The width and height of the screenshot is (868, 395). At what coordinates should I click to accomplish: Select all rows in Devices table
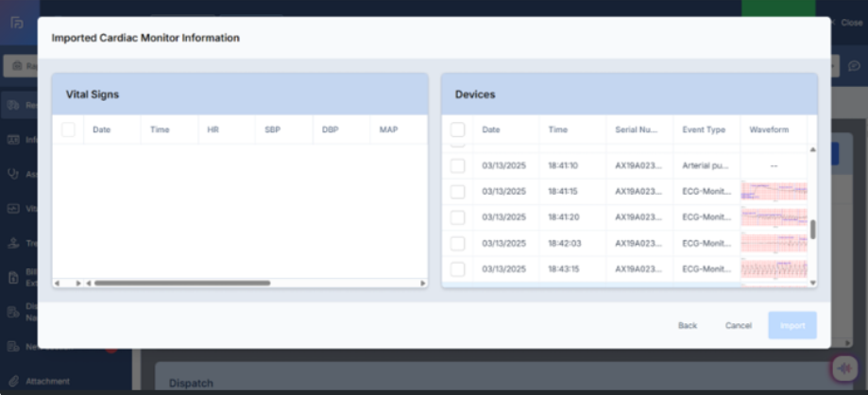pos(457,129)
